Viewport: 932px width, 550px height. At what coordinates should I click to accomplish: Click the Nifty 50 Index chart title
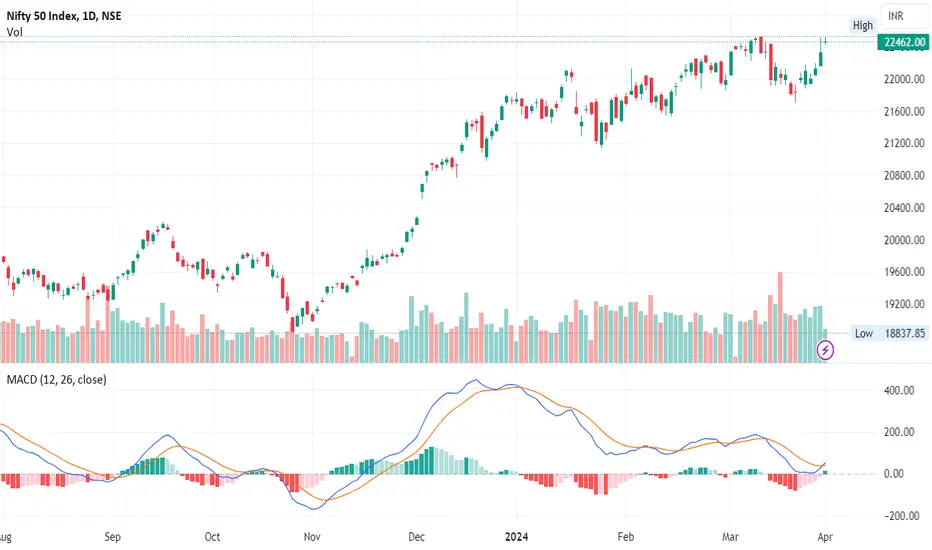[x=64, y=16]
